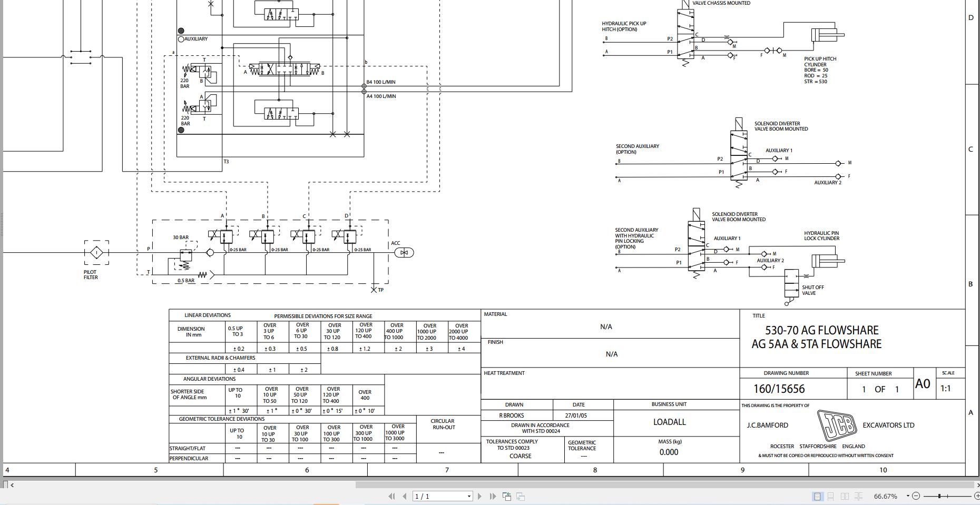The height and width of the screenshot is (505, 980).
Task: Click the EXTERNAL RADII & CHAMFERS heading
Action: (220, 358)
